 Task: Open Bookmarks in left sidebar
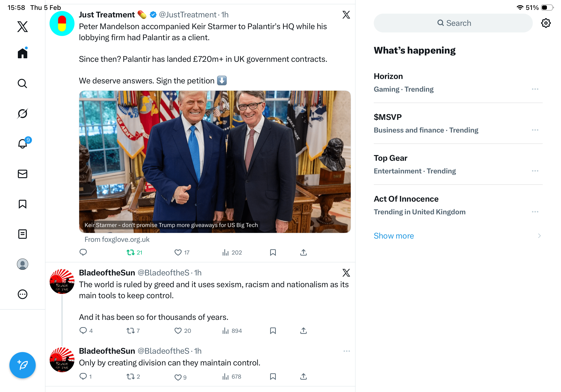coord(23,204)
